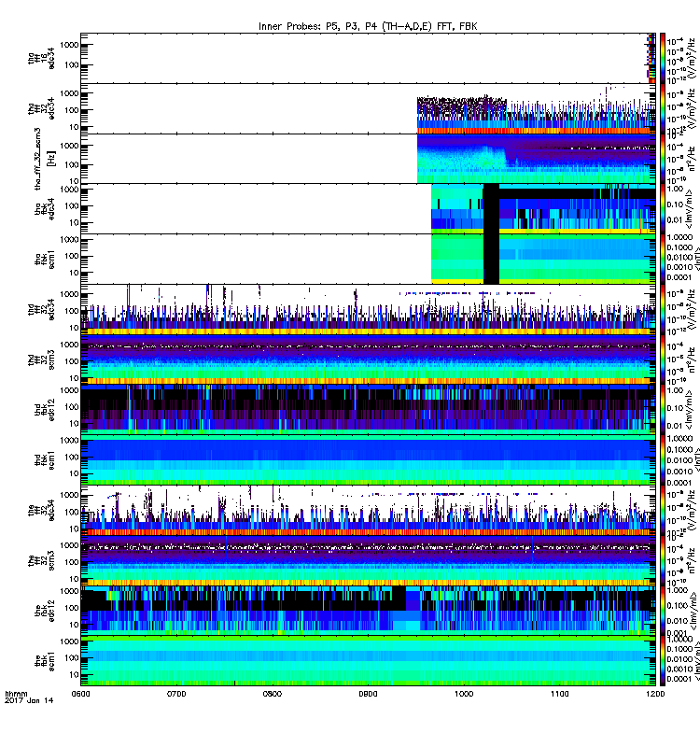Click the 'tha fbk edc34' axis label
Viewport: 700px width, 747px height.
(x=44, y=209)
